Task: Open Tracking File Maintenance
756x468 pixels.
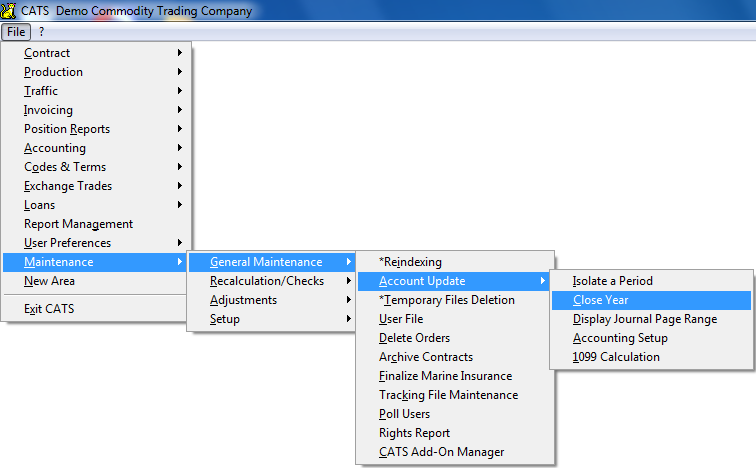Action: 455,395
